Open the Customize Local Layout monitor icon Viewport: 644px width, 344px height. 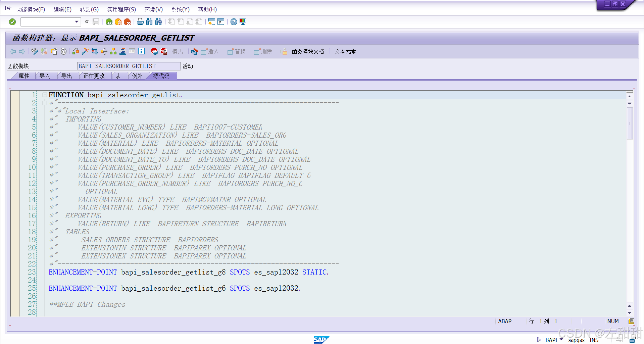(x=243, y=22)
